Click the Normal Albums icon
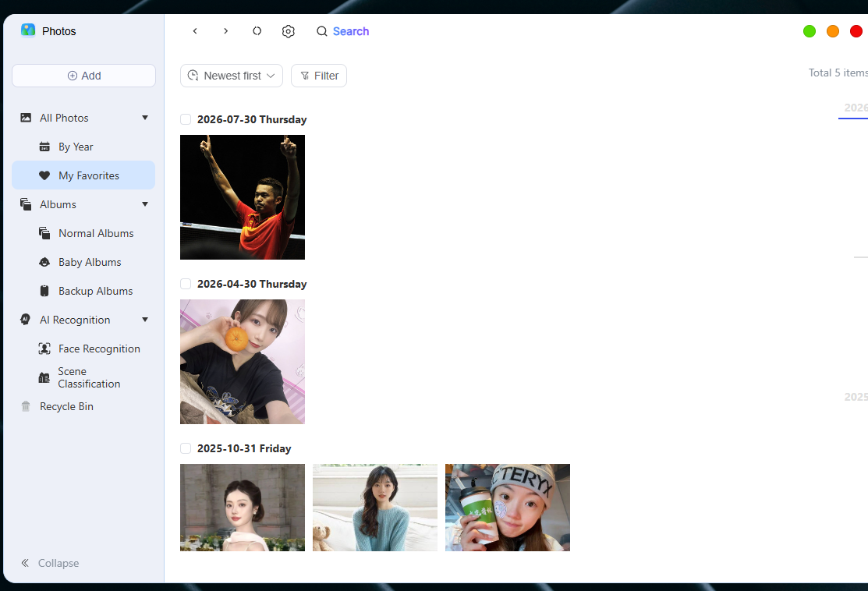 44,234
